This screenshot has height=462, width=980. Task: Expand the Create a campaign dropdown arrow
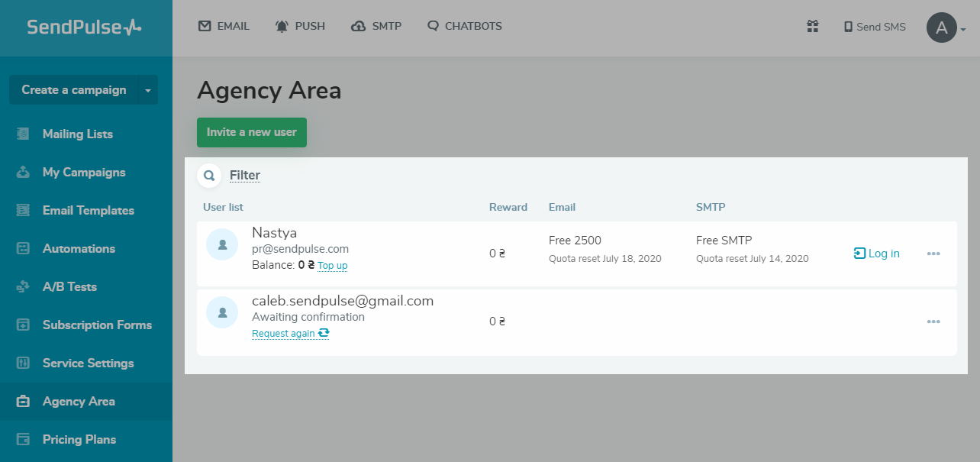[148, 89]
